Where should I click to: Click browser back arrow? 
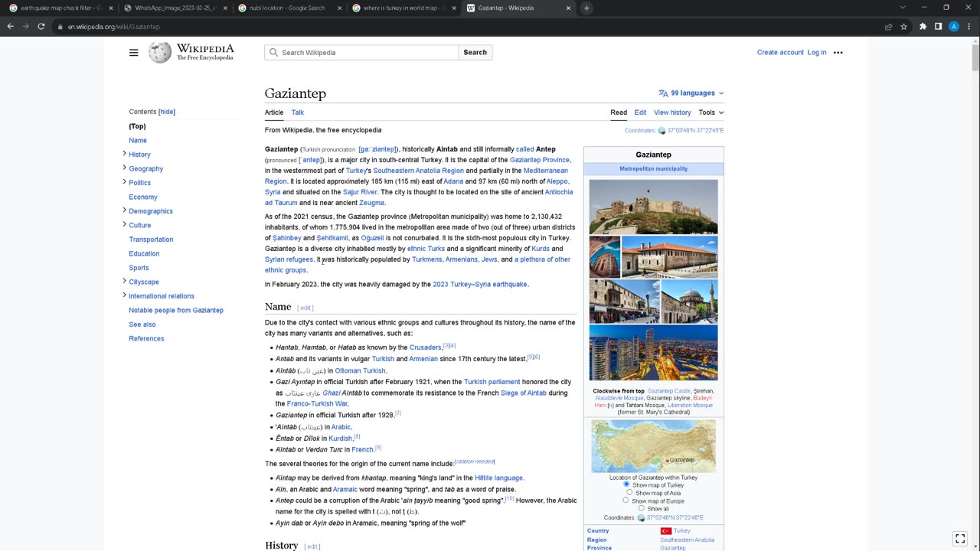tap(10, 26)
